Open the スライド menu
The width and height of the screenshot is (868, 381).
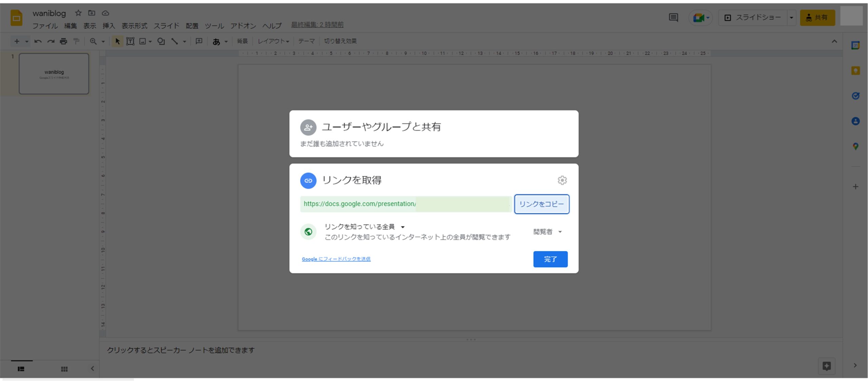click(x=166, y=26)
